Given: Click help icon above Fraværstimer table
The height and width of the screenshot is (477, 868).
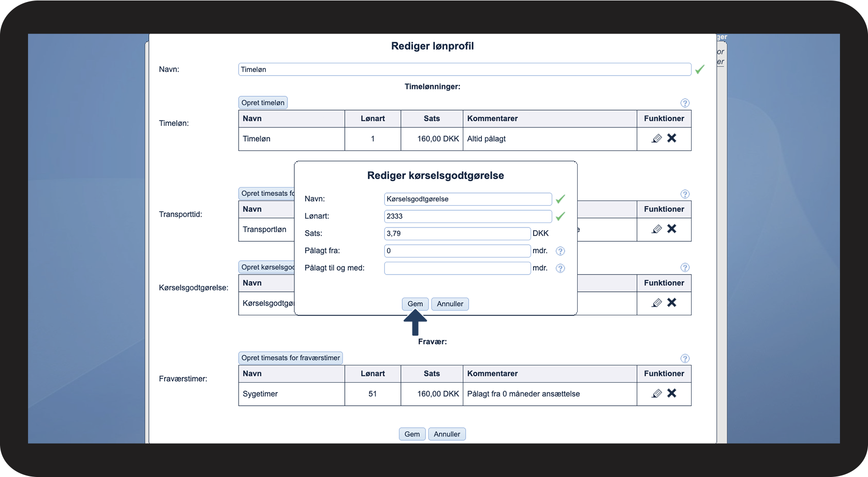Looking at the screenshot, I should (685, 359).
